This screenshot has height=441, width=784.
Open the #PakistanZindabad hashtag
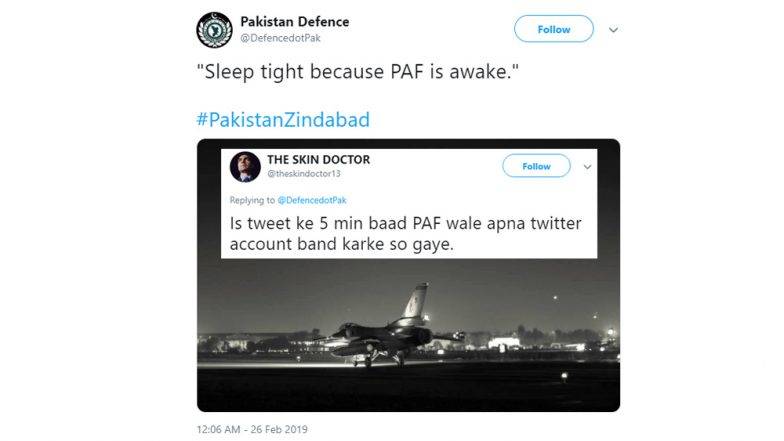click(x=282, y=120)
